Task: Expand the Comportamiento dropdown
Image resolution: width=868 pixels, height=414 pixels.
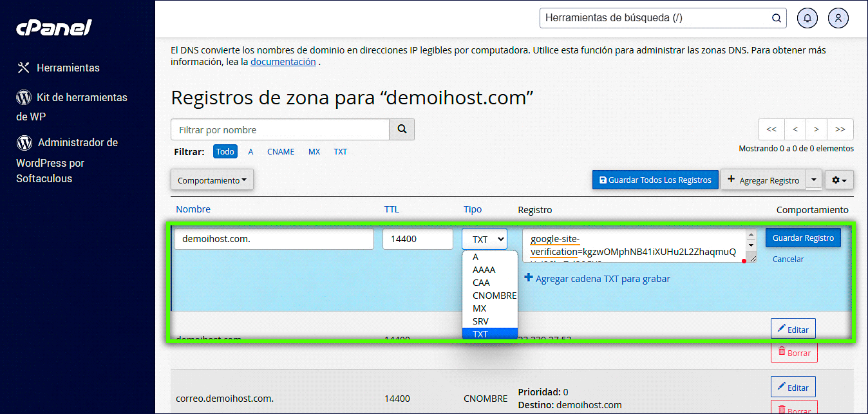Action: point(212,180)
